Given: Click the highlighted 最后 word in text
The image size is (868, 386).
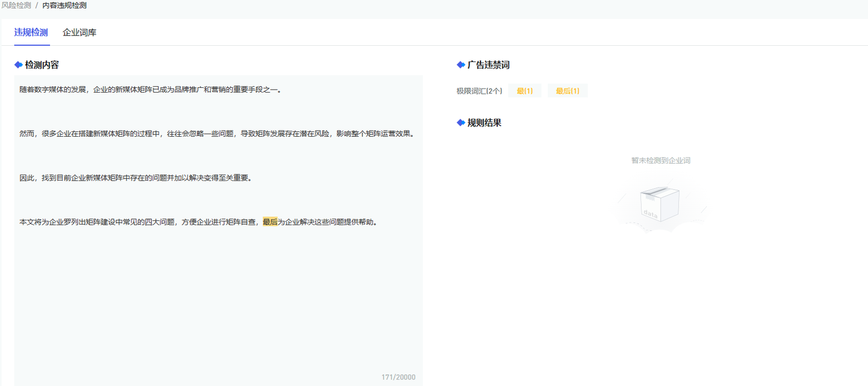Looking at the screenshot, I should [x=270, y=222].
